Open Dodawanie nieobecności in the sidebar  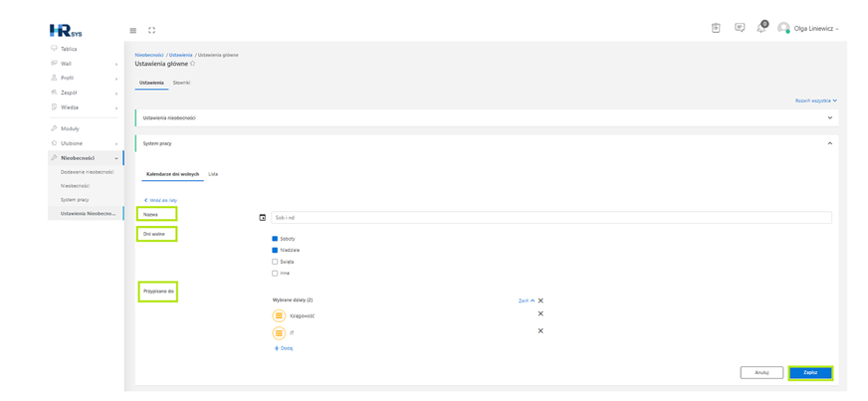[88, 172]
